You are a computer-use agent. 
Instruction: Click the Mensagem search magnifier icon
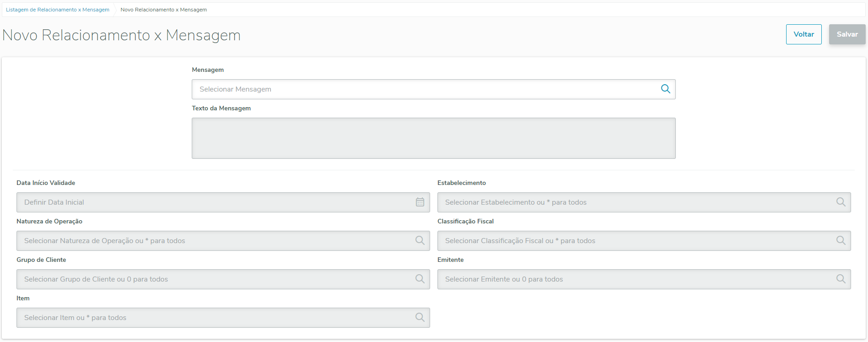665,89
